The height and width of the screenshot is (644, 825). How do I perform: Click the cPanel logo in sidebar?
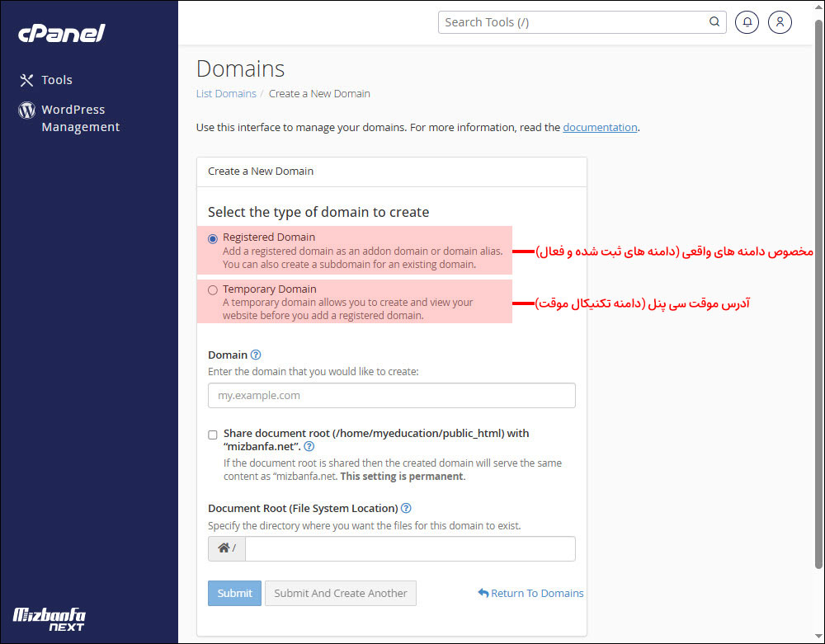click(62, 33)
